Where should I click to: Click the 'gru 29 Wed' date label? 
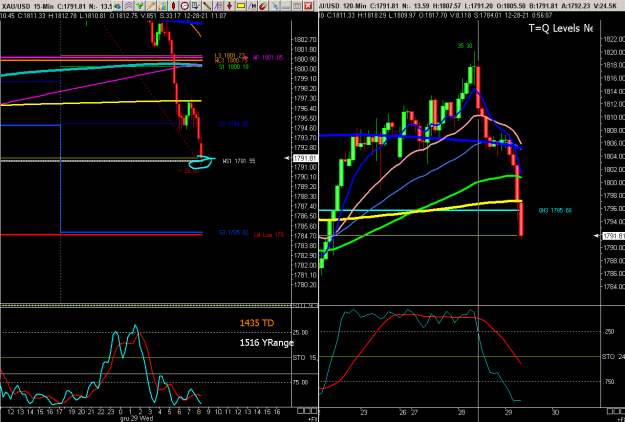(x=137, y=418)
